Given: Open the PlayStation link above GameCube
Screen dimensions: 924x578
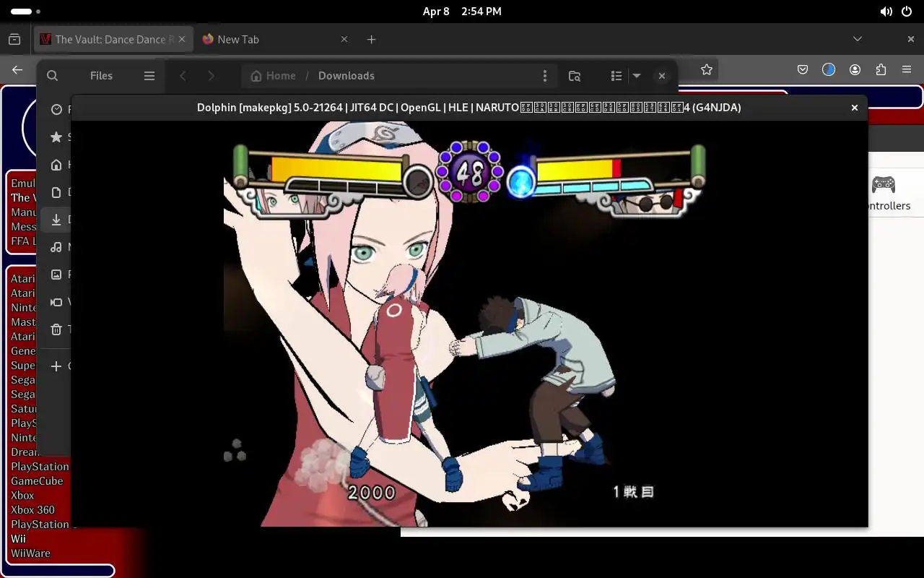Looking at the screenshot, I should (40, 467).
